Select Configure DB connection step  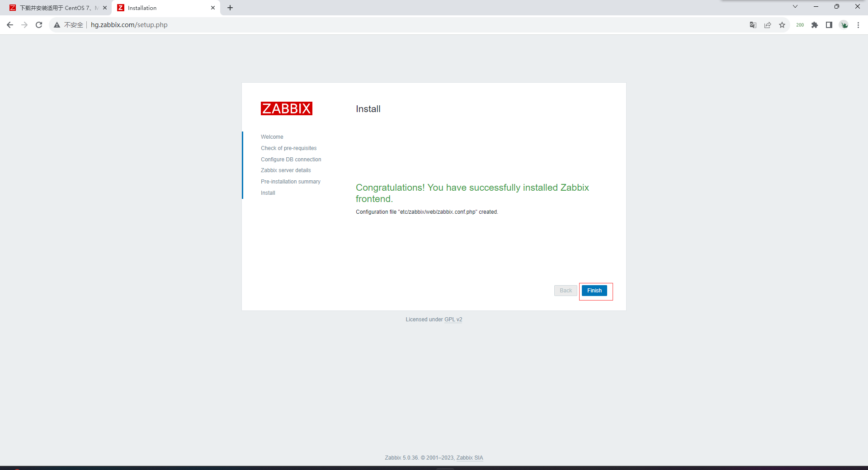(291, 160)
